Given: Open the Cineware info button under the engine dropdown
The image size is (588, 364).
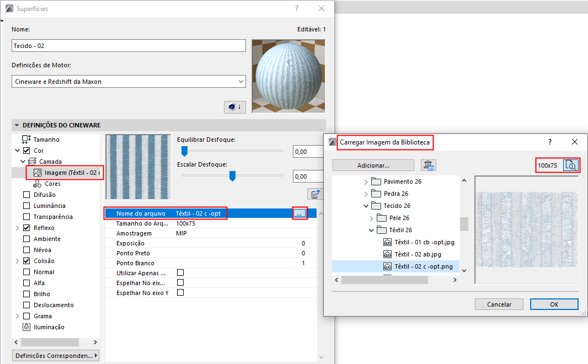Looking at the screenshot, I should [x=235, y=107].
